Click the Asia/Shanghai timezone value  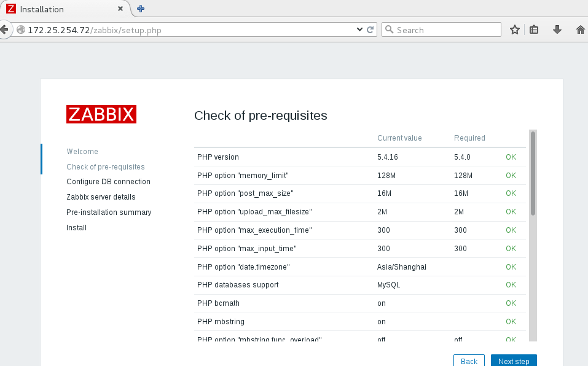[402, 267]
